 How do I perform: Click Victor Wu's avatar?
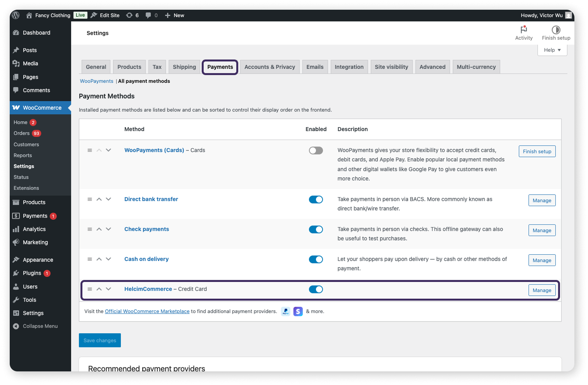[568, 15]
